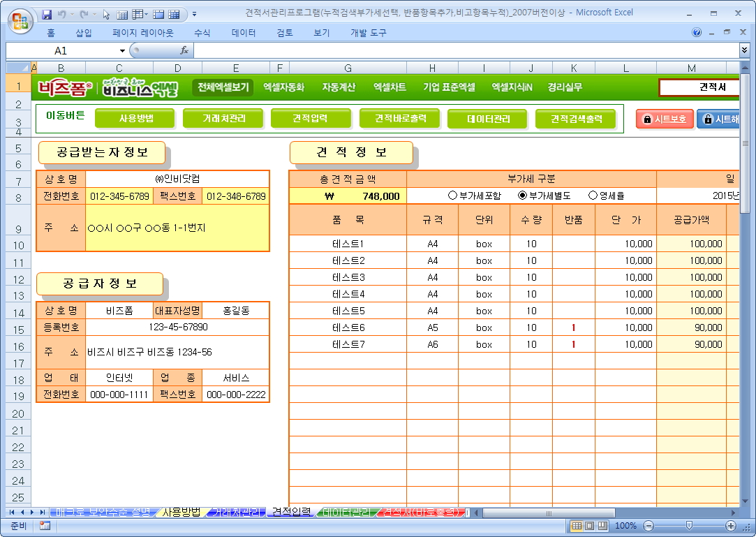Viewport: 756px width, 537px height.
Task: Click the Undo arrow in quick access toolbar
Action: click(62, 14)
